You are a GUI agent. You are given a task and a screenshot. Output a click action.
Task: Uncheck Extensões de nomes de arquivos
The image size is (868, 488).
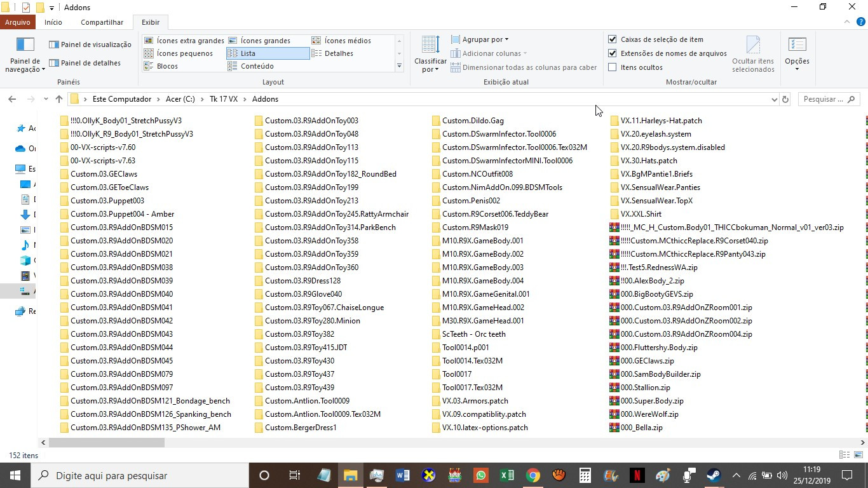click(613, 53)
